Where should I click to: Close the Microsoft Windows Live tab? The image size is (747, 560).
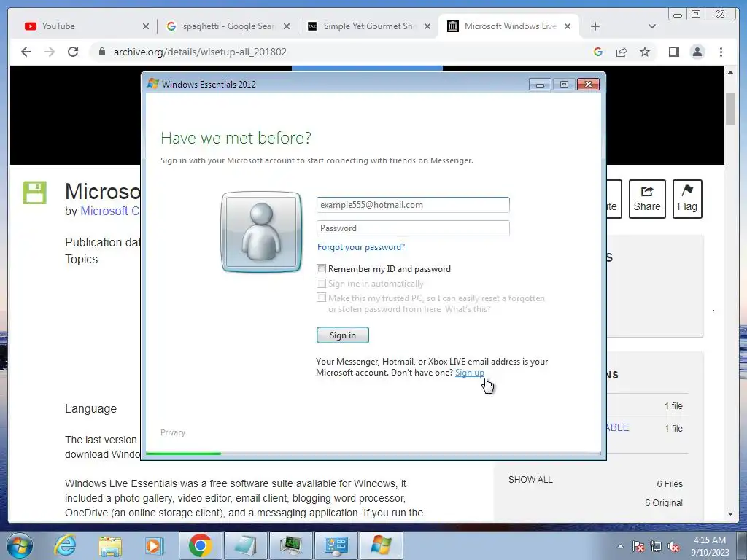[x=568, y=26]
